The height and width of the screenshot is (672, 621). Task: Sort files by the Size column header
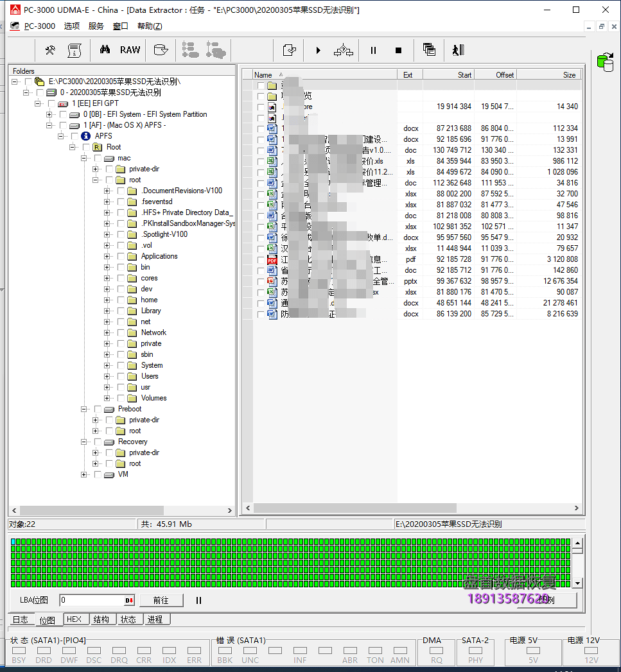coord(549,75)
